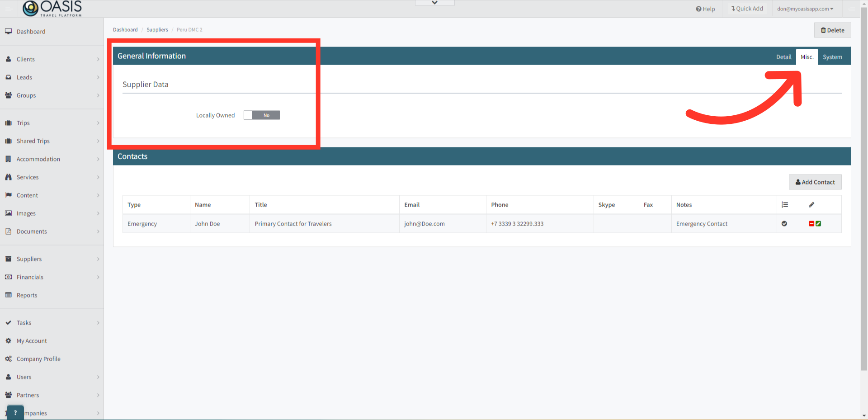Expand the Suppliers sidebar menu
The height and width of the screenshot is (420, 868).
coord(52,259)
